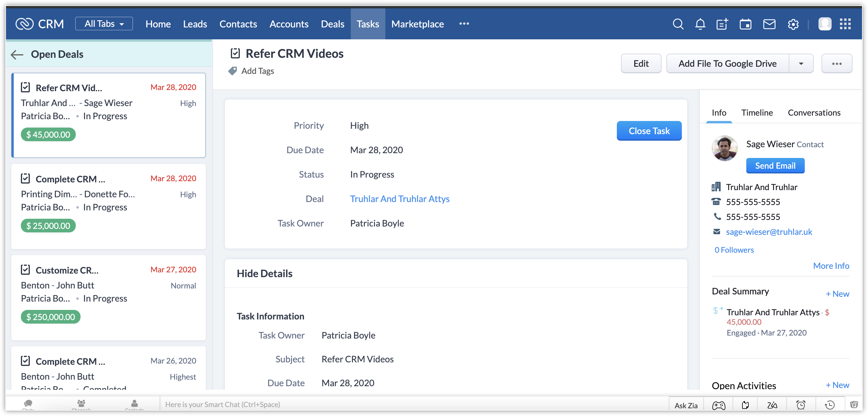Open the setup gear icon
The width and height of the screenshot is (868, 416).
click(793, 24)
